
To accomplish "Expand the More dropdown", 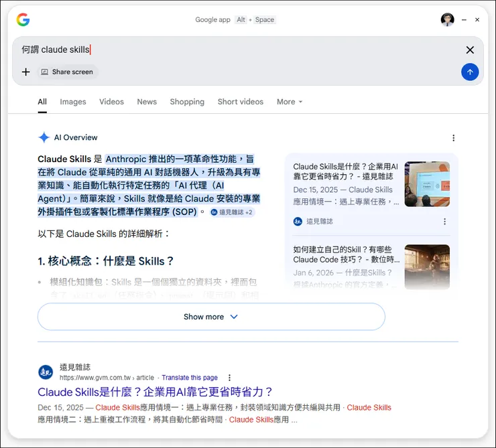I will click(x=290, y=102).
